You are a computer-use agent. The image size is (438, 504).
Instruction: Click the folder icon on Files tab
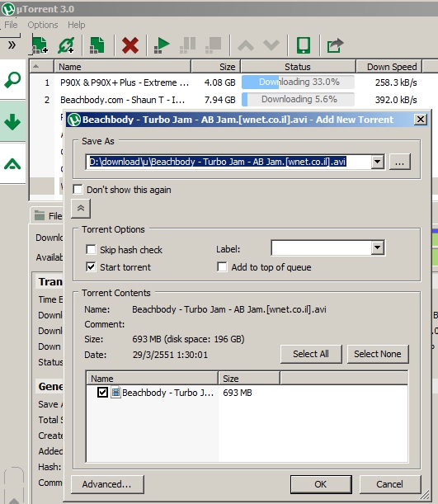coord(40,215)
